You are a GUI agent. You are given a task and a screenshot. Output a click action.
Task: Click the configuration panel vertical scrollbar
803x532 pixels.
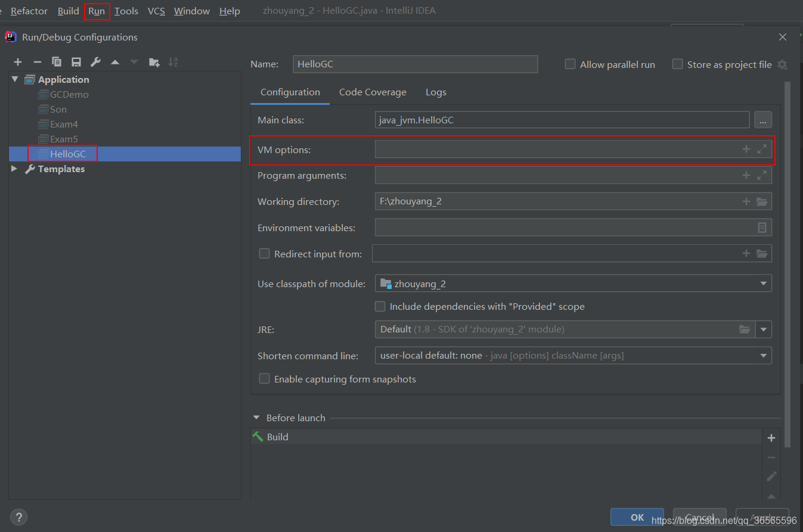[788, 265]
